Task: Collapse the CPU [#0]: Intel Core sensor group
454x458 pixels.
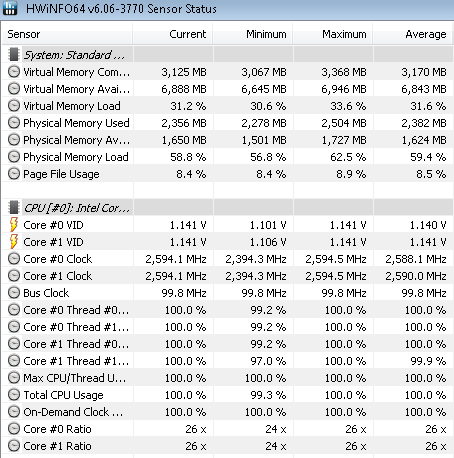Action: click(x=76, y=208)
